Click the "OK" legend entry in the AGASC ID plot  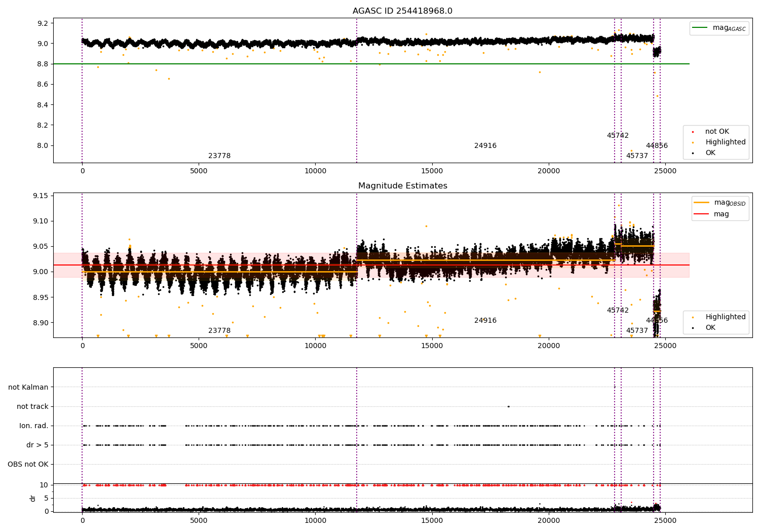[x=704, y=153]
